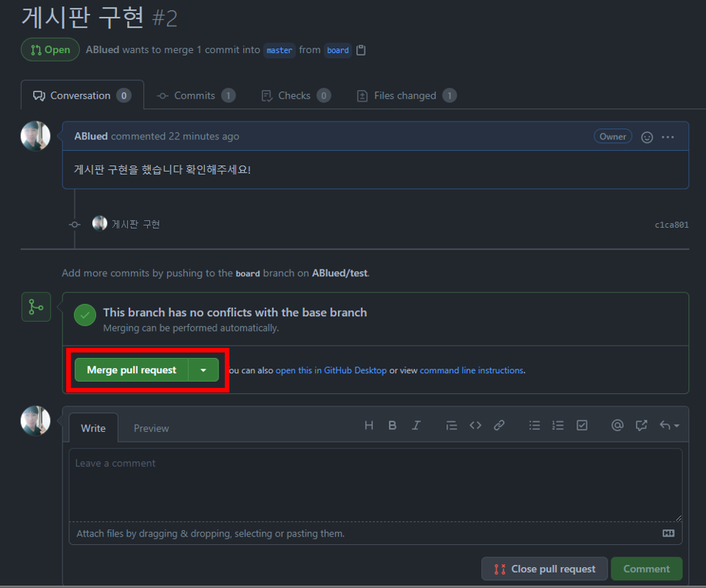Open the saved replies dropdown
706x588 pixels.
[669, 426]
